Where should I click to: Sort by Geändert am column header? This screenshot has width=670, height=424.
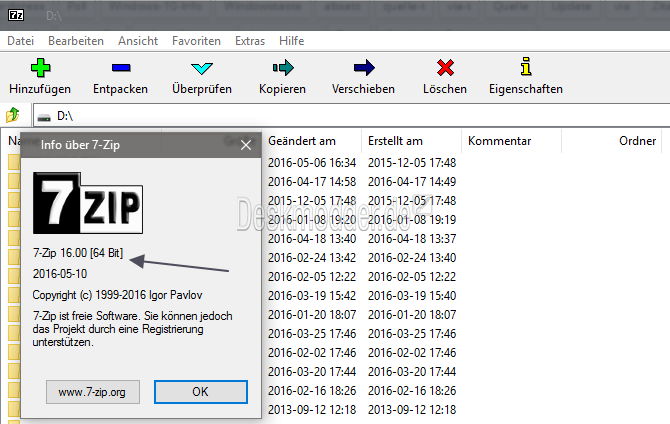[302, 141]
